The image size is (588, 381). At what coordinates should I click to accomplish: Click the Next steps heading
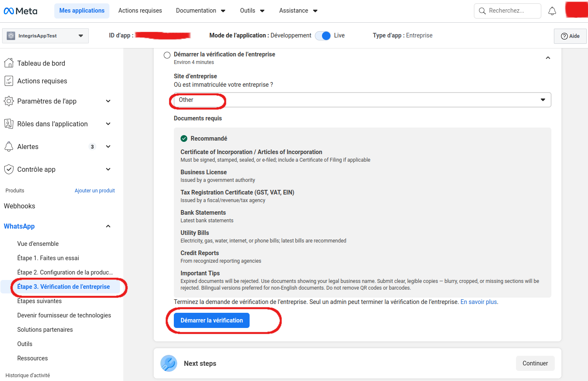click(200, 363)
